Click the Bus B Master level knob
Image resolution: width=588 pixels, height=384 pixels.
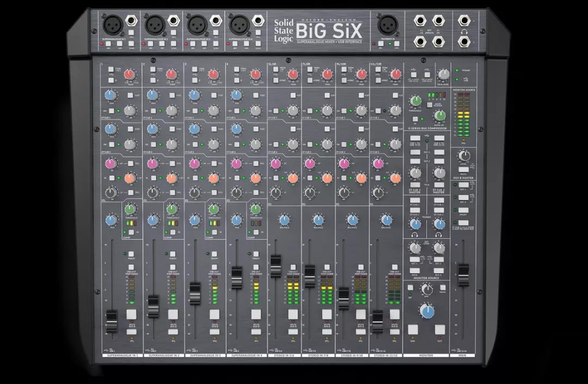tap(464, 155)
